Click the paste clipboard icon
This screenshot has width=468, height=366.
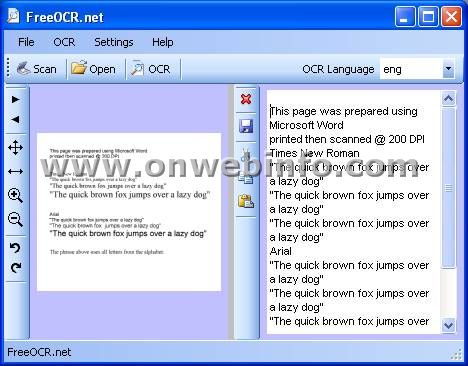tap(246, 201)
